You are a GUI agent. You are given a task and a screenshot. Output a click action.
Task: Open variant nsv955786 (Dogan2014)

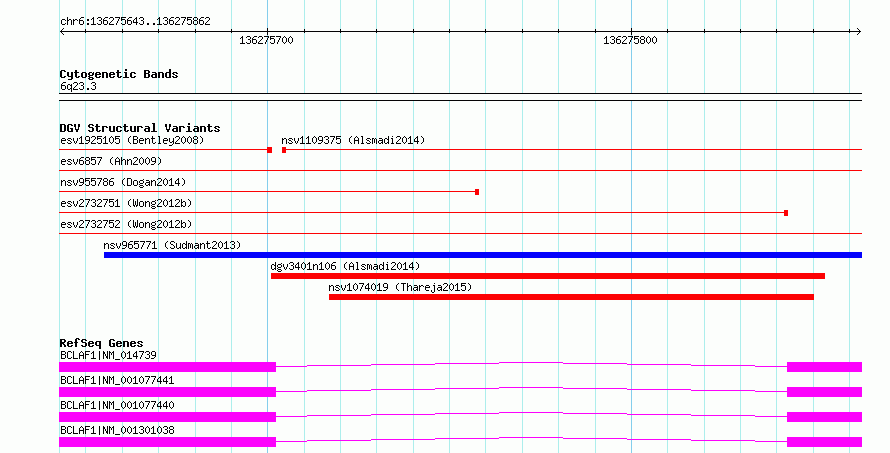[x=123, y=182]
